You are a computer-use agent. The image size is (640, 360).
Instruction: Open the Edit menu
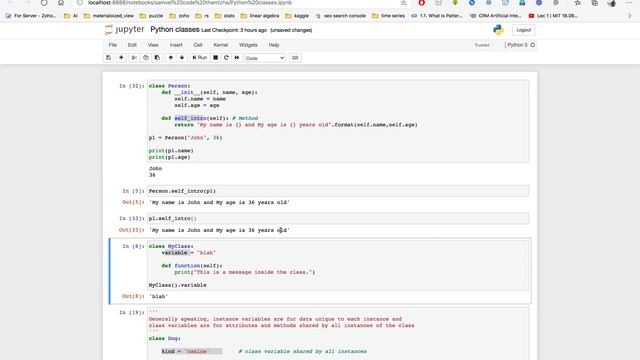[x=132, y=45]
